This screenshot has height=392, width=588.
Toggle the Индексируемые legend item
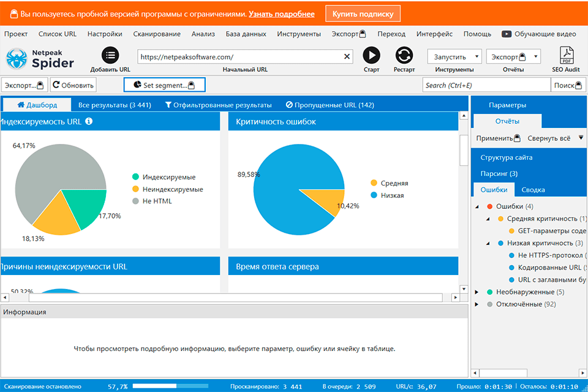[x=135, y=177]
